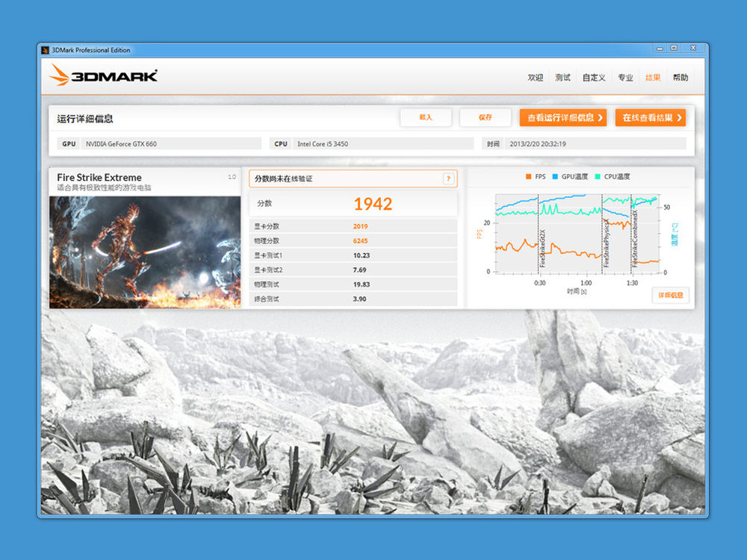Click the 3DMark Professional Edition window title
Viewport: 747px width, 560px height.
tap(91, 50)
